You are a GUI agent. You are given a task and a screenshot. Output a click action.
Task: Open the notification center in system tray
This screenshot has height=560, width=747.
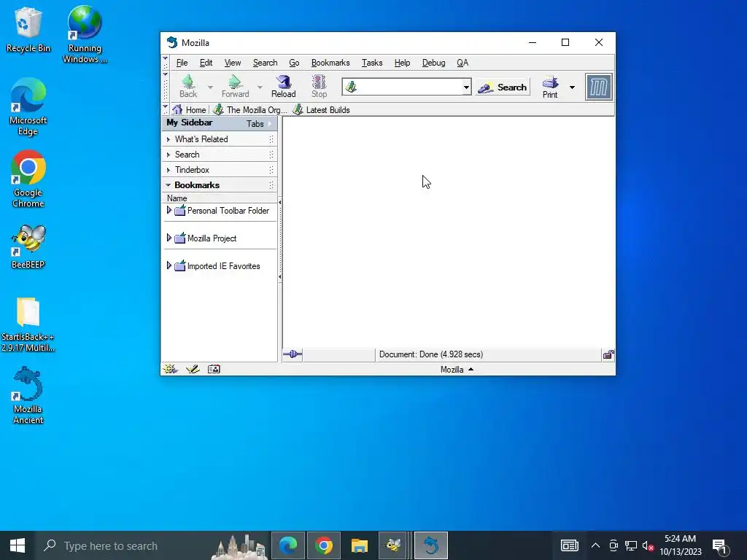(720, 545)
